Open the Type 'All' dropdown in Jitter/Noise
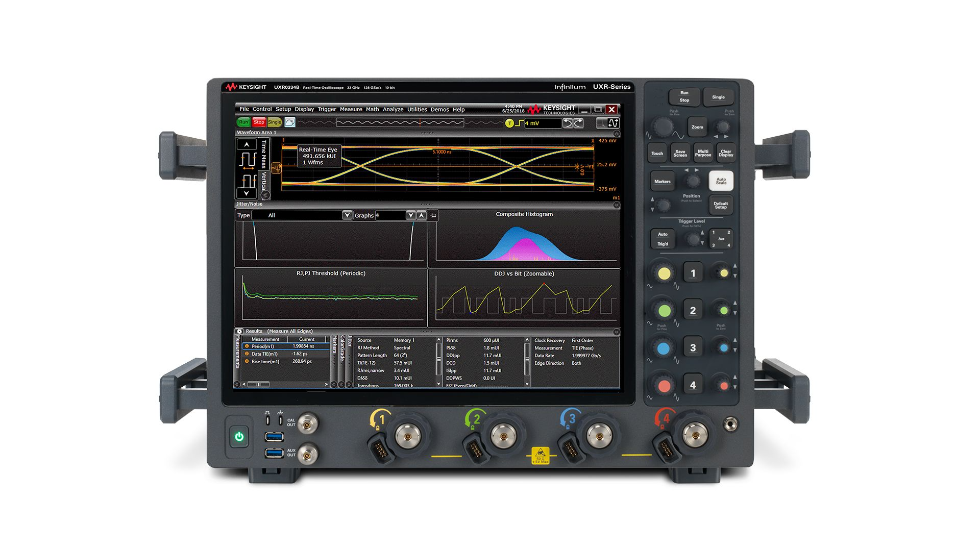 pyautogui.click(x=347, y=215)
